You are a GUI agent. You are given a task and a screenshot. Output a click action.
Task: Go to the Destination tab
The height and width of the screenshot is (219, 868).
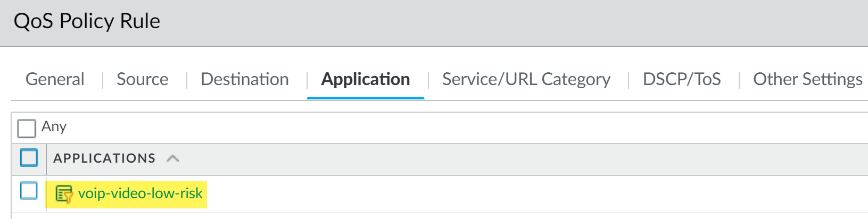pos(244,79)
